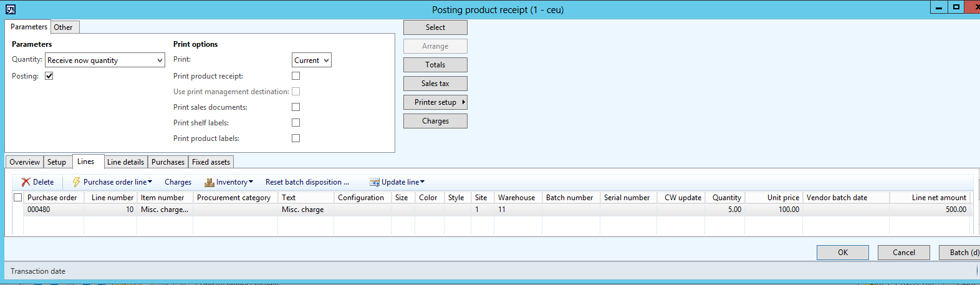980x285 pixels.
Task: Open the Quantity dropdown list
Action: (160, 60)
